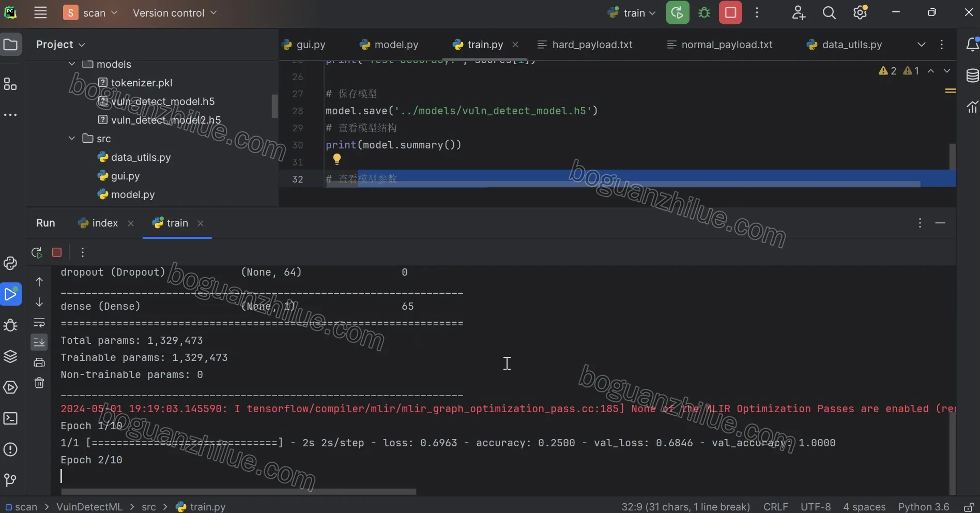Switch to model.py editor tab

click(389, 44)
